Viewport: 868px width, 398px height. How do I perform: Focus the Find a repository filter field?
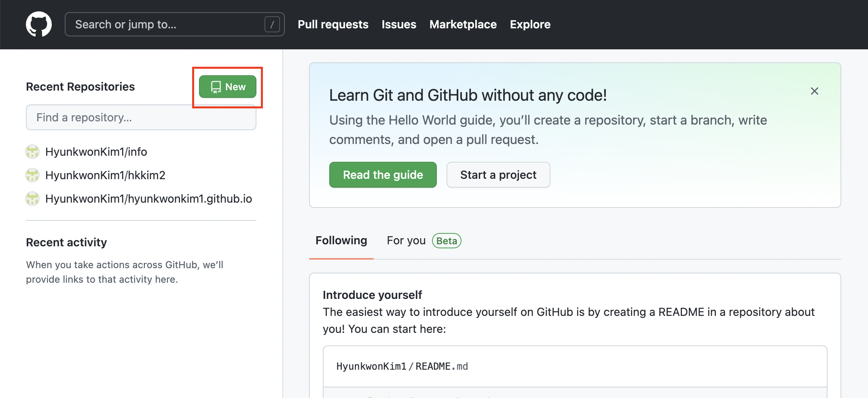(141, 117)
